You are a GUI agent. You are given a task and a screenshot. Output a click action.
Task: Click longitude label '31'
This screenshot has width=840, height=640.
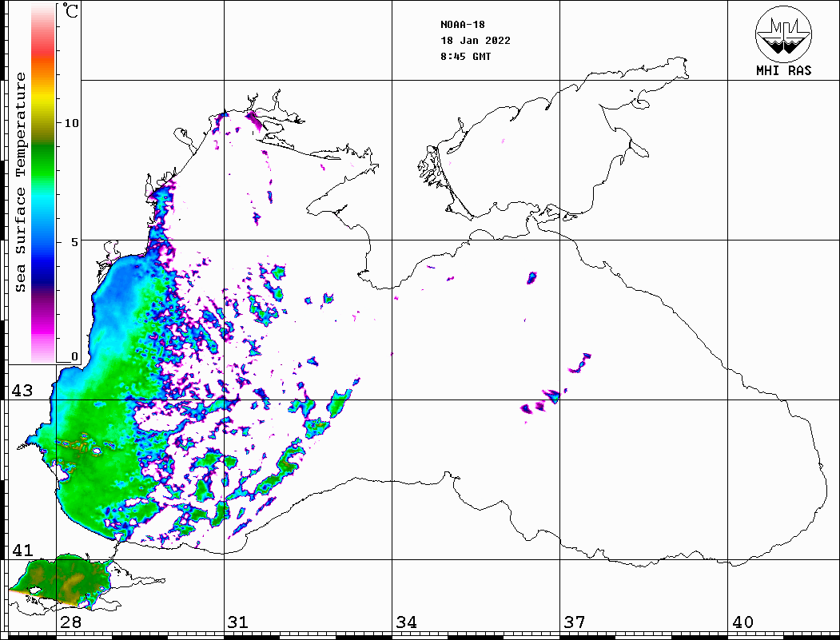[238, 622]
